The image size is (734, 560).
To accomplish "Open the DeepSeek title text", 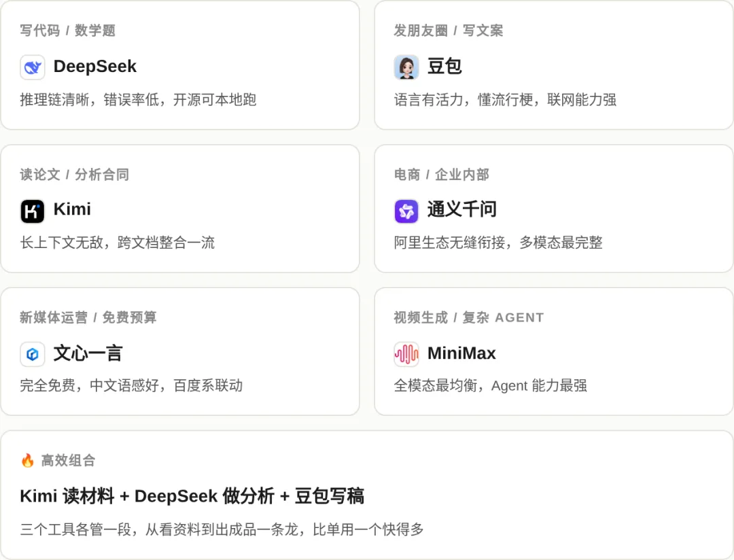I will pyautogui.click(x=95, y=67).
